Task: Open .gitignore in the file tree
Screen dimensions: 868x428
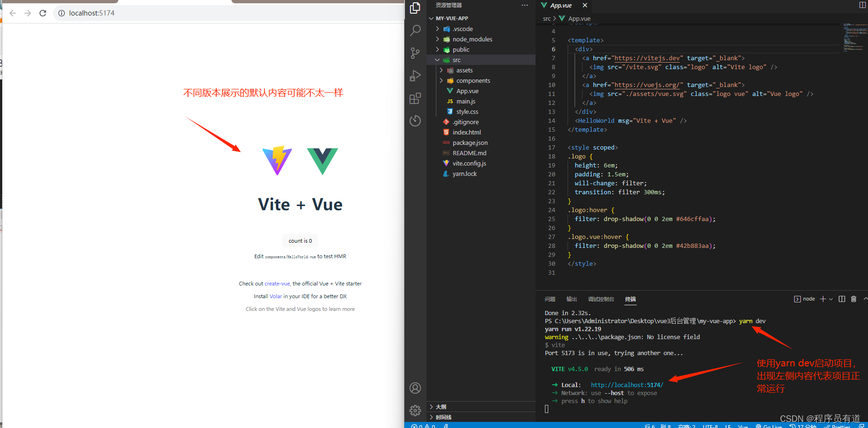Action: click(x=466, y=122)
